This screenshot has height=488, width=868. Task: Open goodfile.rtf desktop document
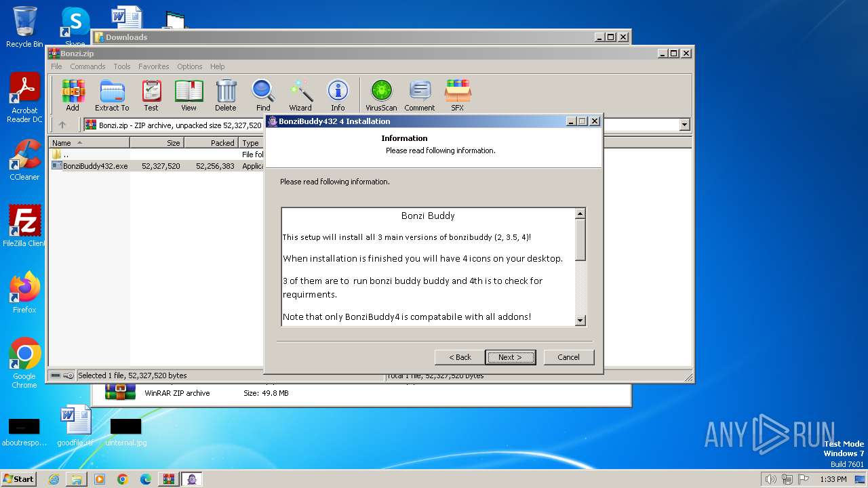click(75, 426)
